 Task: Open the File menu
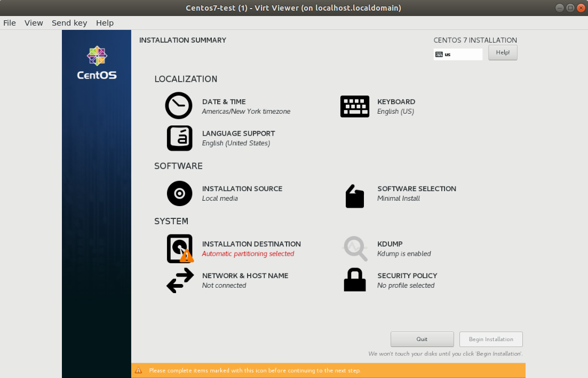tap(10, 23)
